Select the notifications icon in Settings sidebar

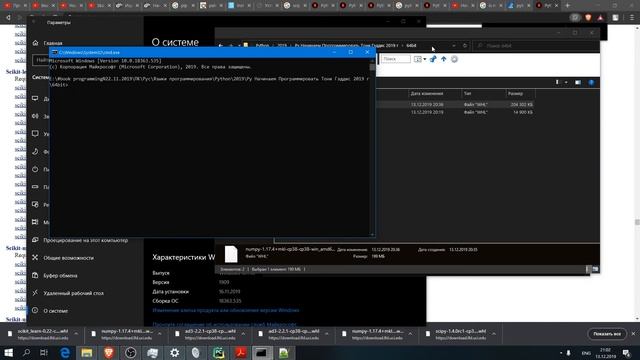point(36,133)
